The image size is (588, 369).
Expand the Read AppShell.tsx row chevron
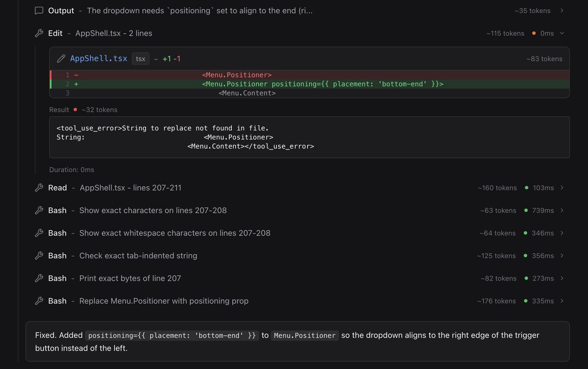(x=562, y=188)
